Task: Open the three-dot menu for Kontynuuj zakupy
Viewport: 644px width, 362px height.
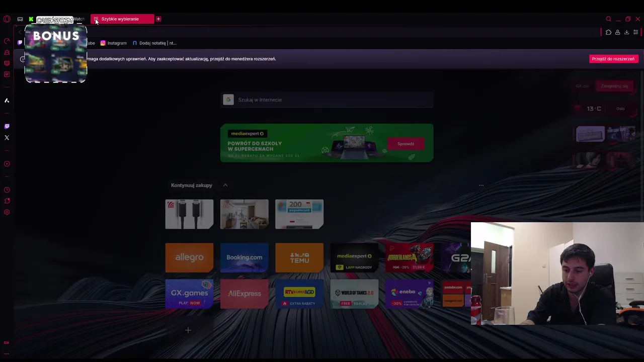Action: click(x=481, y=185)
